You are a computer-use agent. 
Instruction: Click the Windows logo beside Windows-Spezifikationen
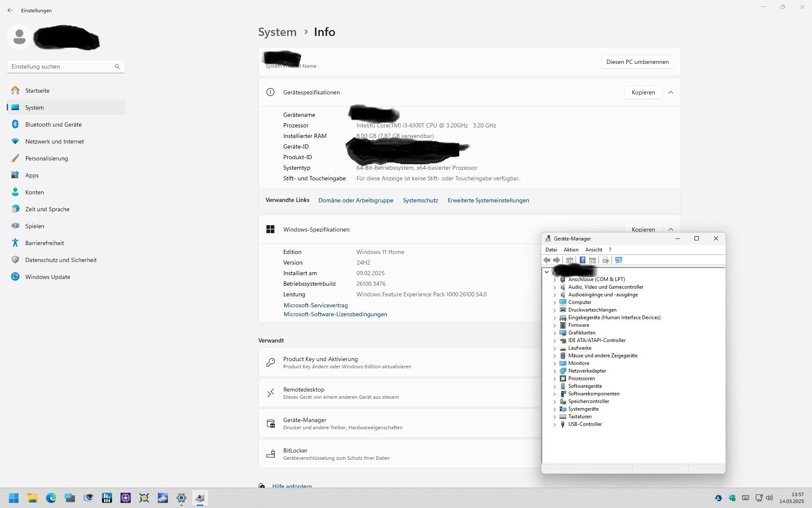(x=270, y=229)
